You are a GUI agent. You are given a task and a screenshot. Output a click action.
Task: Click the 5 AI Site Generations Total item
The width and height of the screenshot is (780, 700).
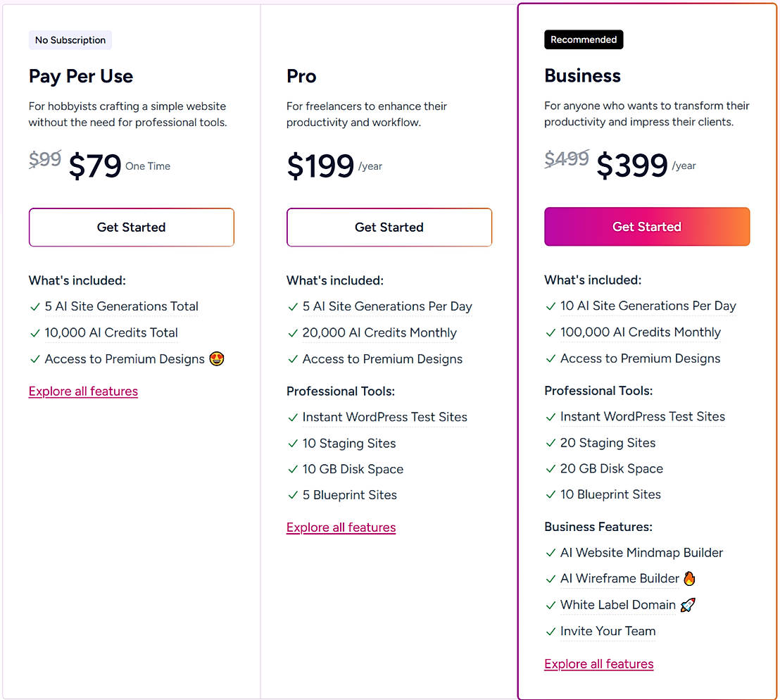coord(122,306)
